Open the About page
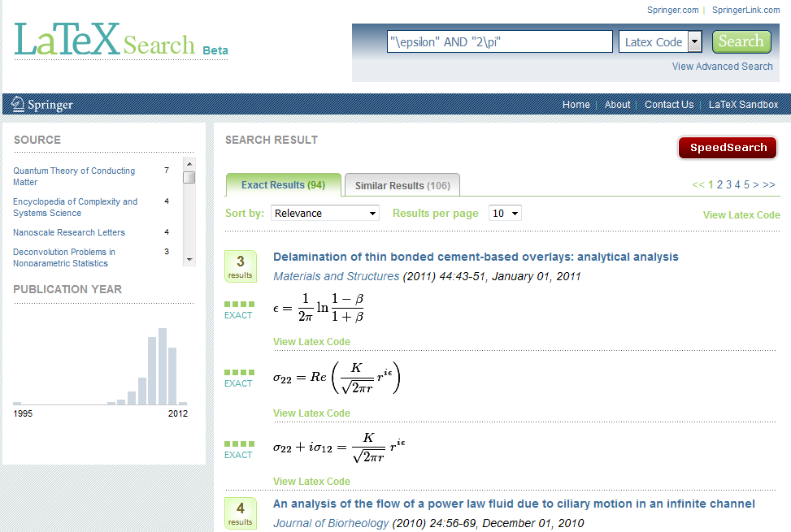This screenshot has height=532, width=791. click(x=618, y=104)
